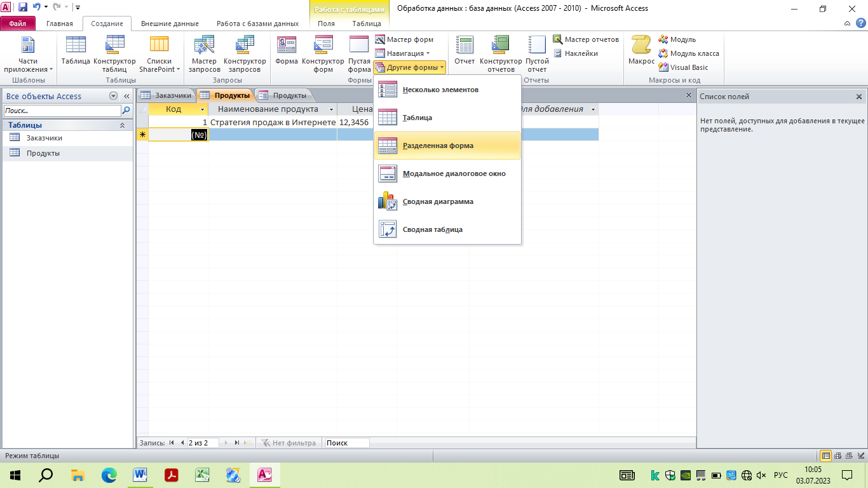Open Table Designer (Конструктор таблиц)
The width and height of the screenshot is (868, 488).
pos(114,53)
